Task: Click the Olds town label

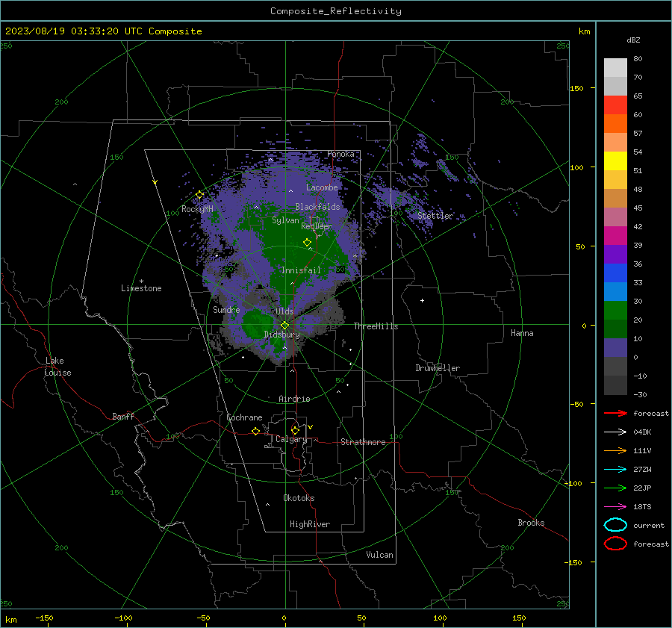Action: click(284, 311)
